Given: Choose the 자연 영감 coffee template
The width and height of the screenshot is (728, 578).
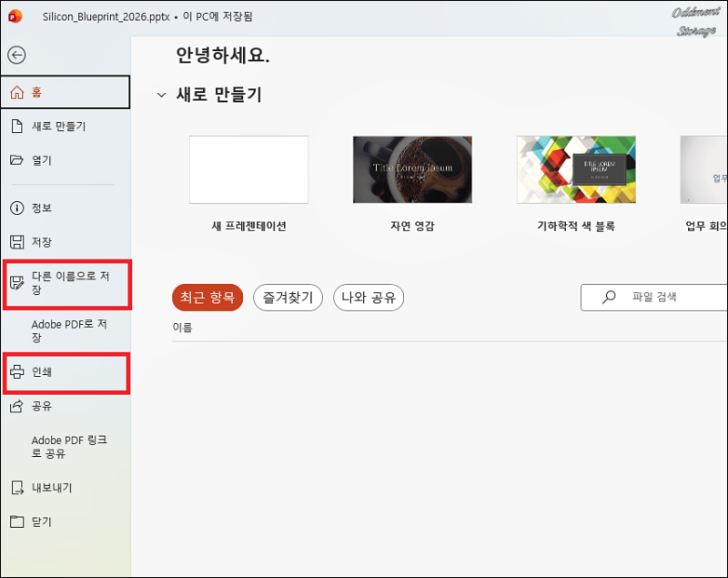Looking at the screenshot, I should [412, 169].
